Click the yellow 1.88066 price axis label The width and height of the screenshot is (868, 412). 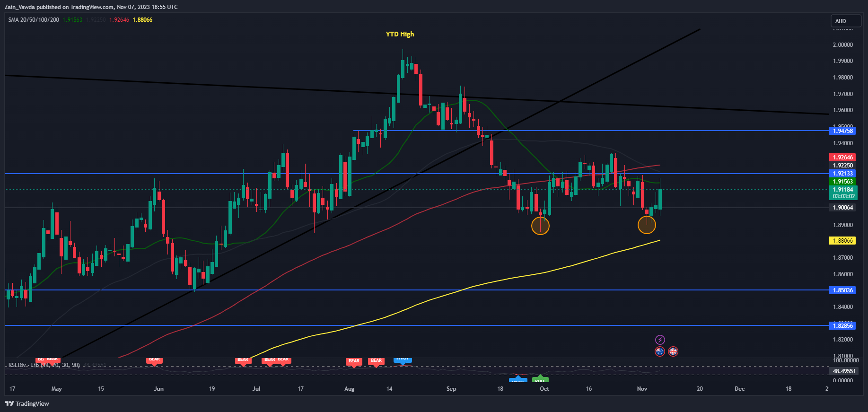click(843, 241)
